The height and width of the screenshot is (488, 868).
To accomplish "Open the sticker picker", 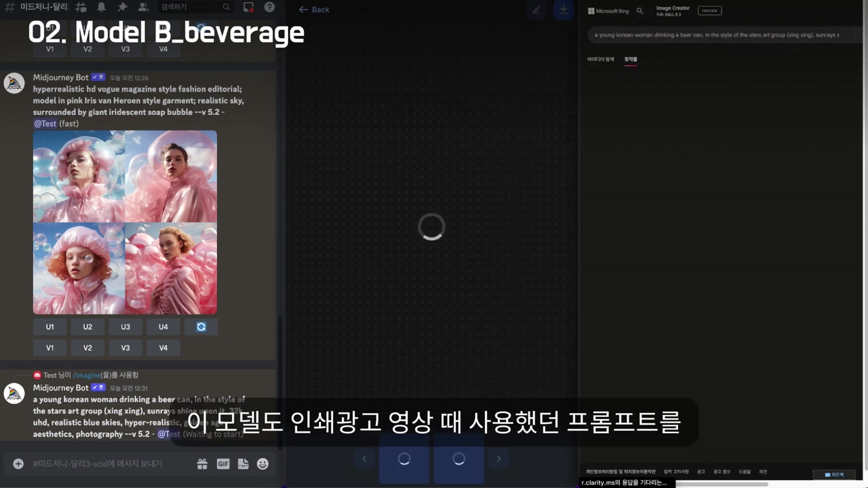I will (243, 463).
